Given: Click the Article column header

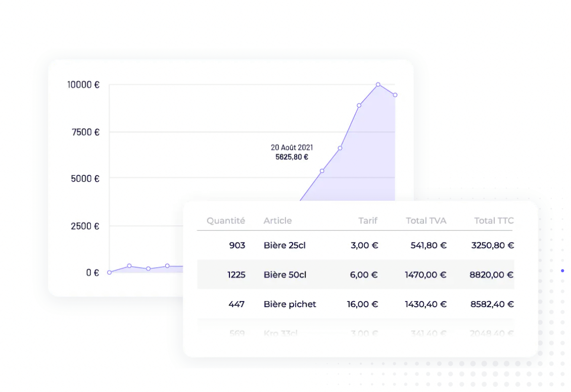Looking at the screenshot, I should pyautogui.click(x=277, y=221).
